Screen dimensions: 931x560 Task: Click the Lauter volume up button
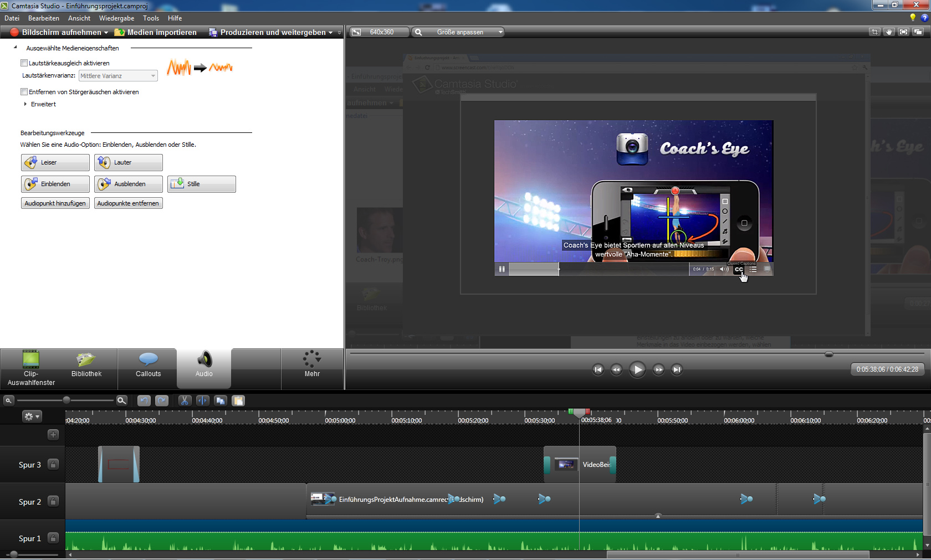(x=129, y=162)
